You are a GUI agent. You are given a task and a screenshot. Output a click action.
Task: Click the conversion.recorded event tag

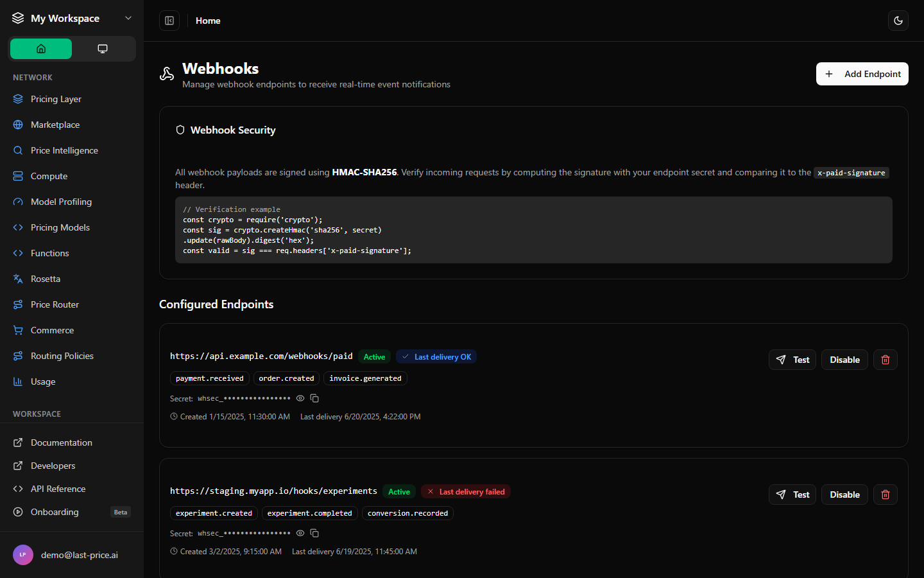[x=407, y=513]
